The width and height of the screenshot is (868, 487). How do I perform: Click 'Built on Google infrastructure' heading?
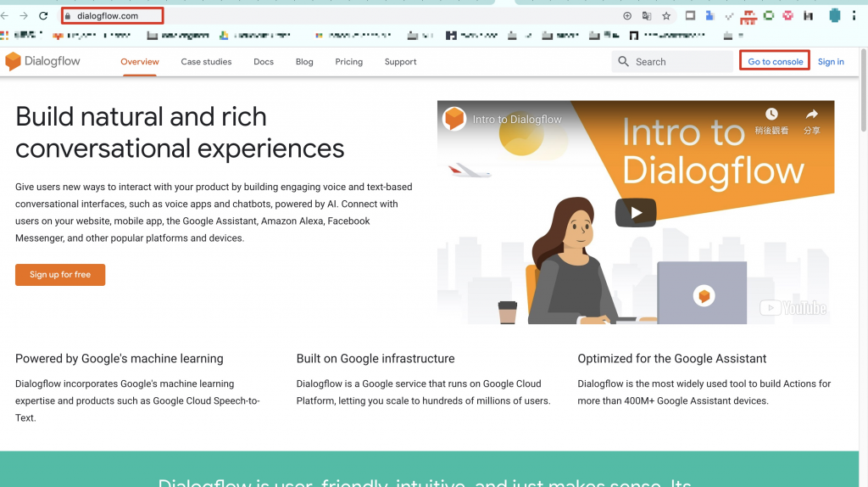pyautogui.click(x=376, y=359)
